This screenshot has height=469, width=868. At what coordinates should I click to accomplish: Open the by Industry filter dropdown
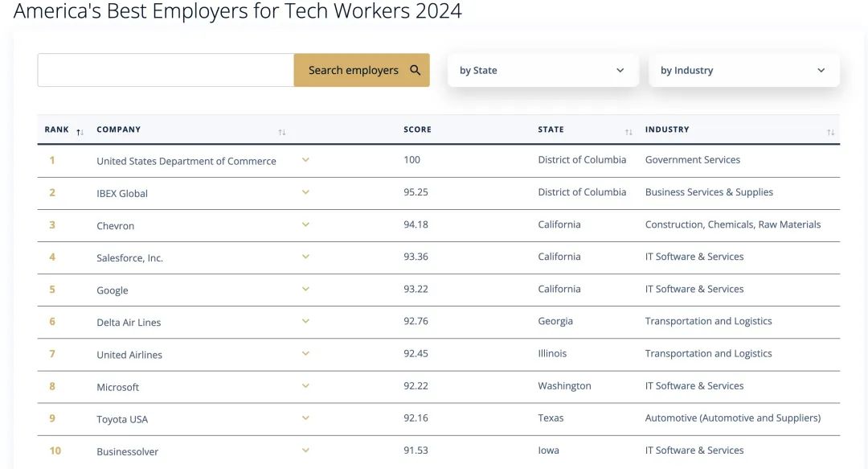coord(744,71)
